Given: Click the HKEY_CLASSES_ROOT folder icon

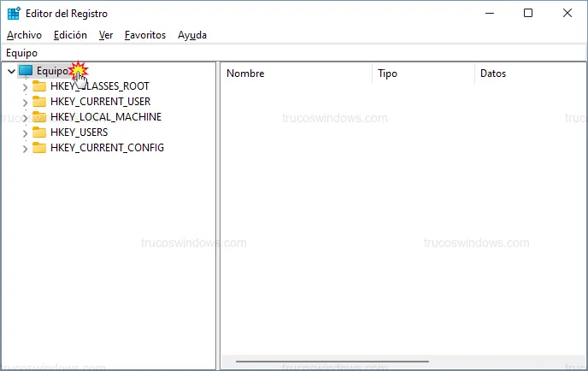Looking at the screenshot, I should click(x=39, y=86).
